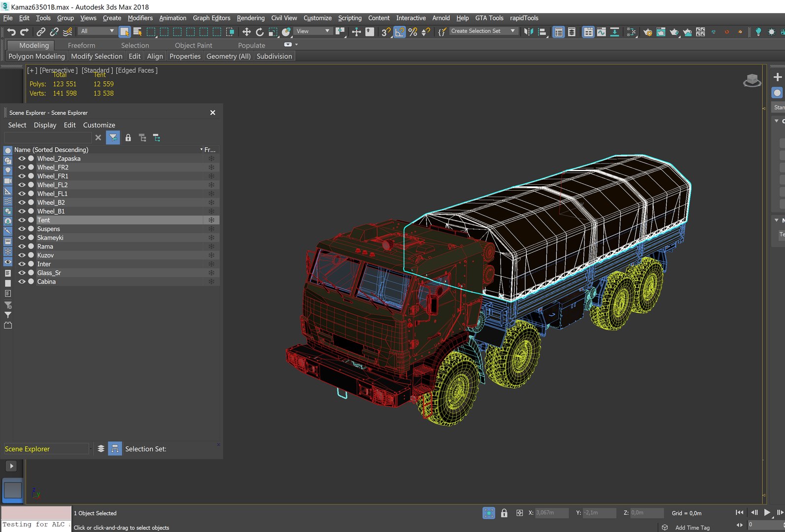Click the Play Animation button
785x532 pixels.
[x=767, y=513]
